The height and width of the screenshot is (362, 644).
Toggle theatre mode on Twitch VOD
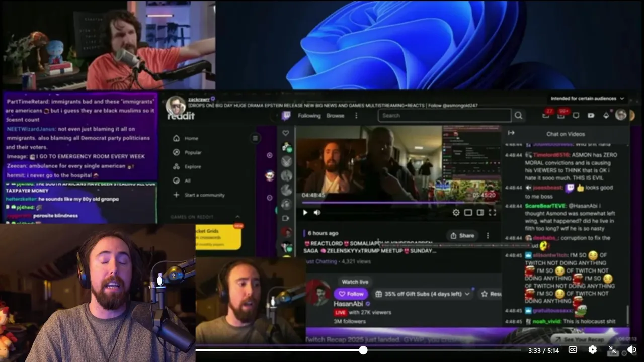(x=480, y=213)
